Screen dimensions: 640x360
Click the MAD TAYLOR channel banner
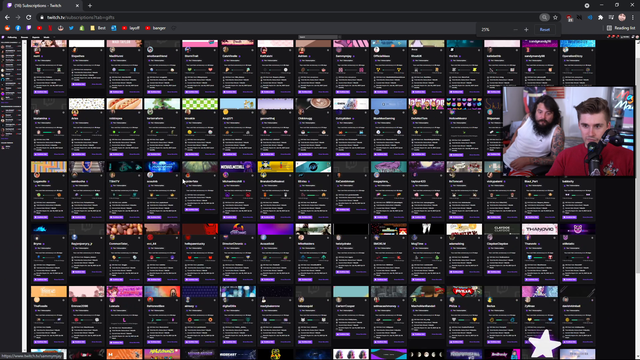[x=124, y=43]
